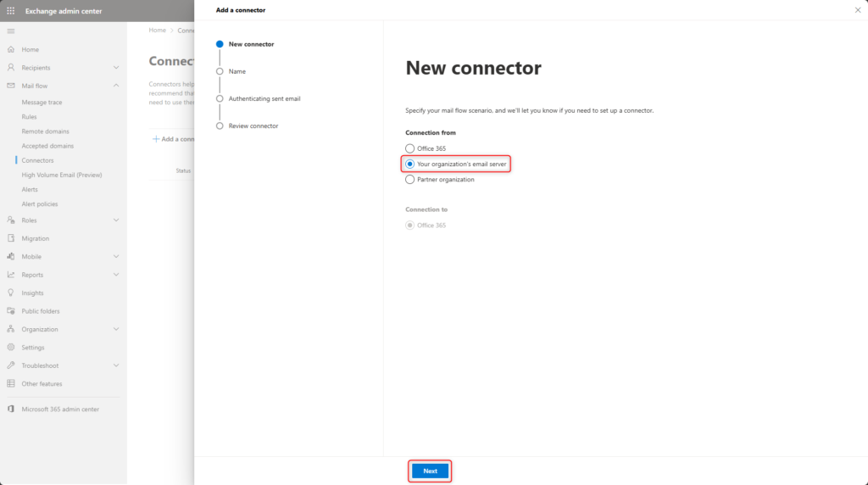Viewport: 868px width, 485px height.
Task: Go to Authenticating sent email step
Action: pyautogui.click(x=264, y=98)
